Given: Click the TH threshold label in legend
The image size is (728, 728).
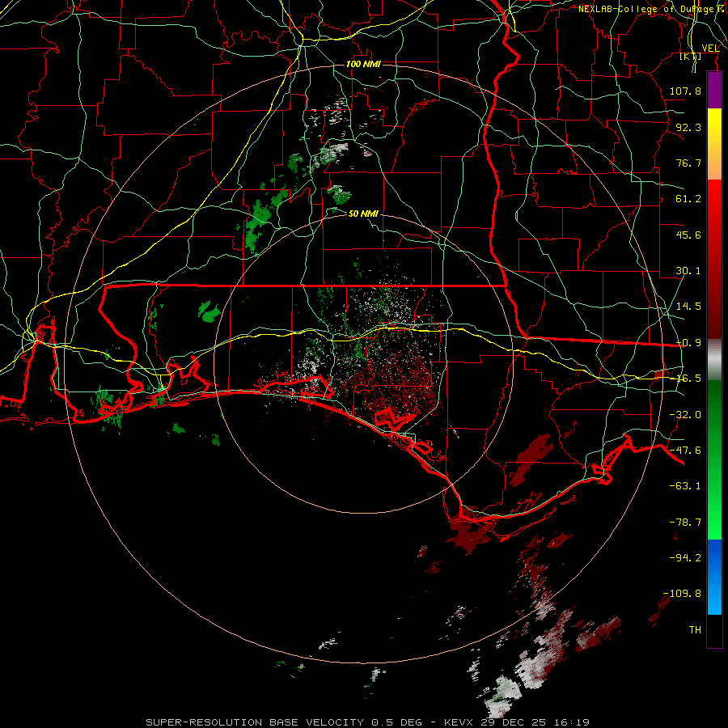Looking at the screenshot, I should coord(695,630).
